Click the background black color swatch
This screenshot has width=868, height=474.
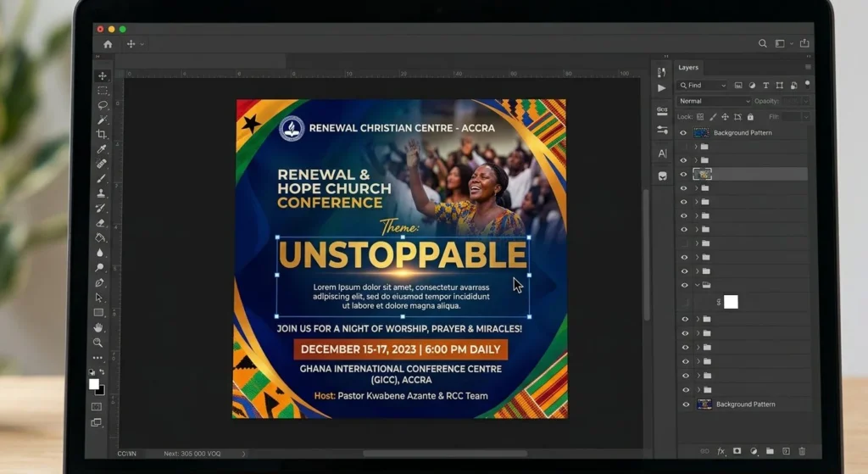coord(101,391)
